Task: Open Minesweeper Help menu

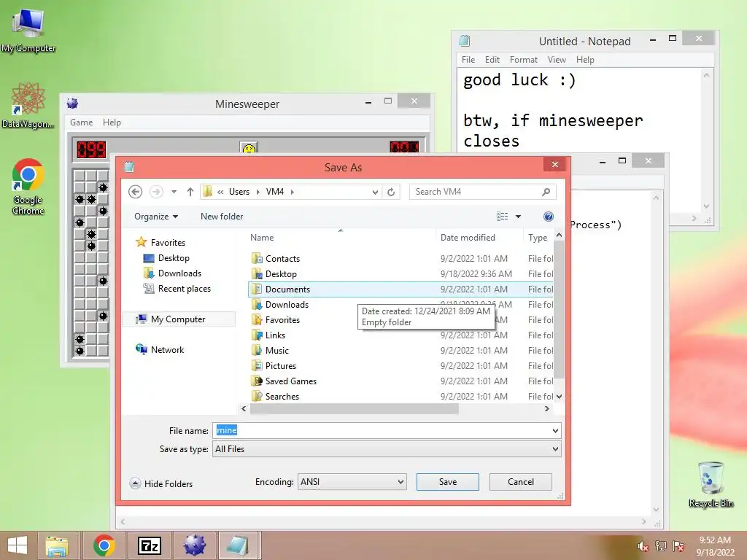Action: click(x=112, y=122)
